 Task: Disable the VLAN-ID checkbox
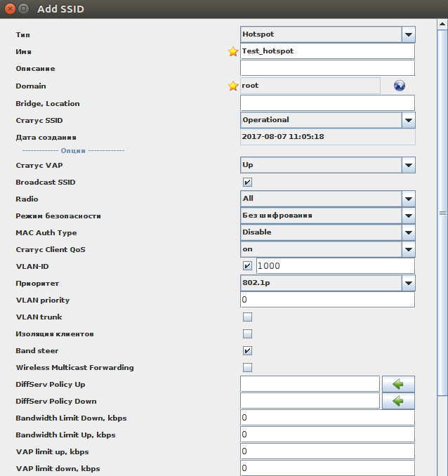pos(247,266)
